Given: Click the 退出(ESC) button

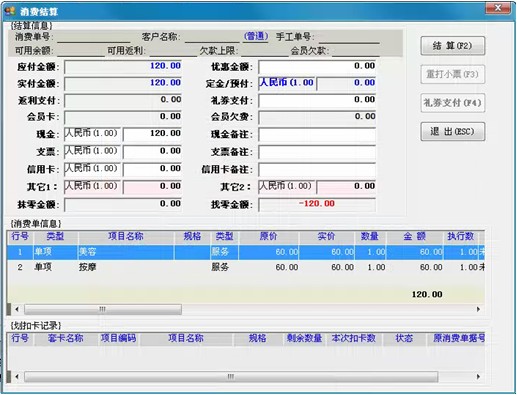Looking at the screenshot, I should (452, 131).
